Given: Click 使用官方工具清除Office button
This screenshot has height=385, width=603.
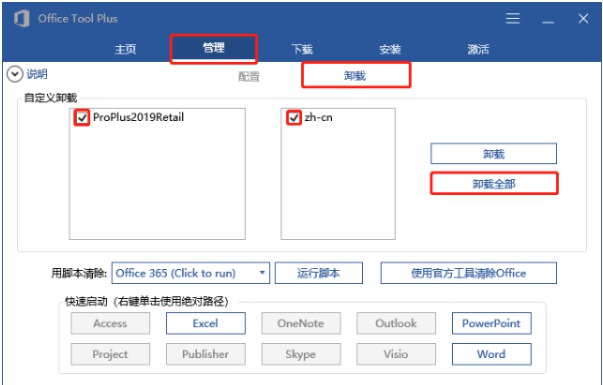Looking at the screenshot, I should [468, 273].
